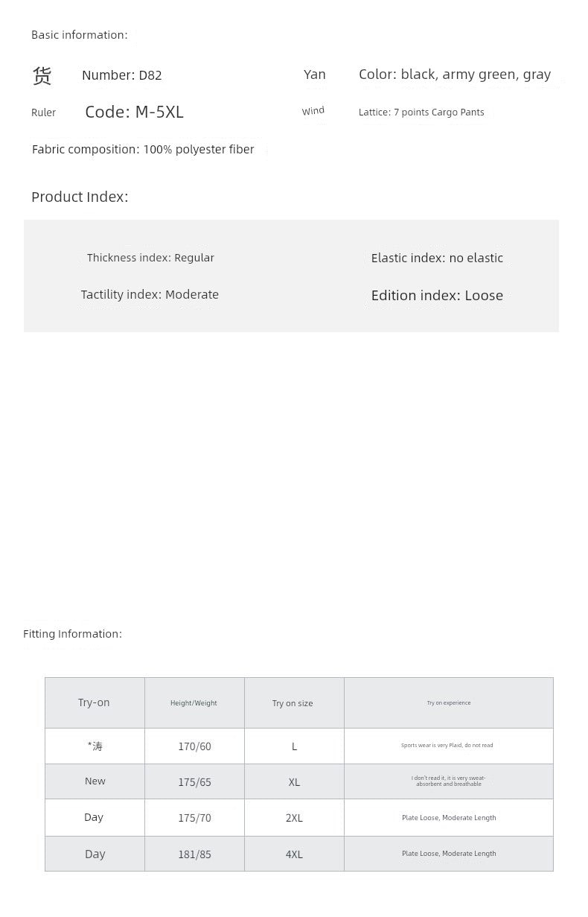Select the Lattice: 7 points Cargo Pants text
Screen dimensions: 588x917
tap(421, 112)
